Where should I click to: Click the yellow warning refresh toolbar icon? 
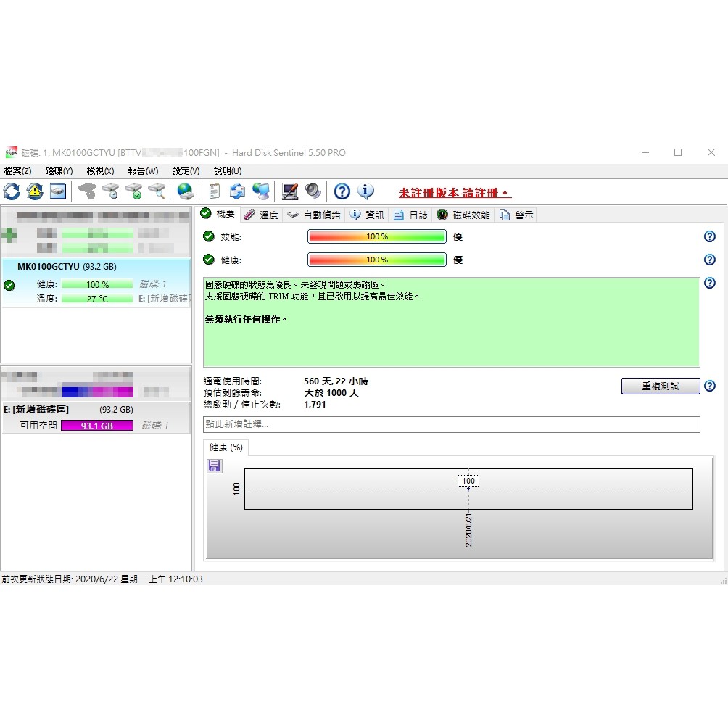pos(35,191)
